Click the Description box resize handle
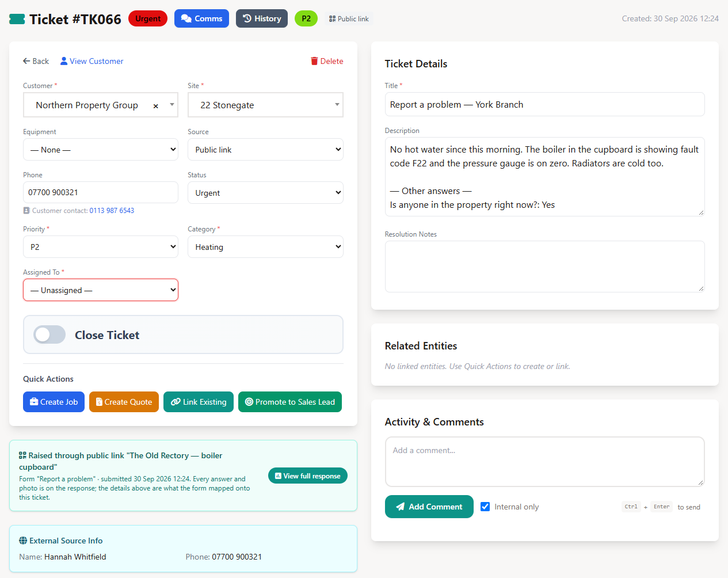The width and height of the screenshot is (728, 578). click(701, 212)
